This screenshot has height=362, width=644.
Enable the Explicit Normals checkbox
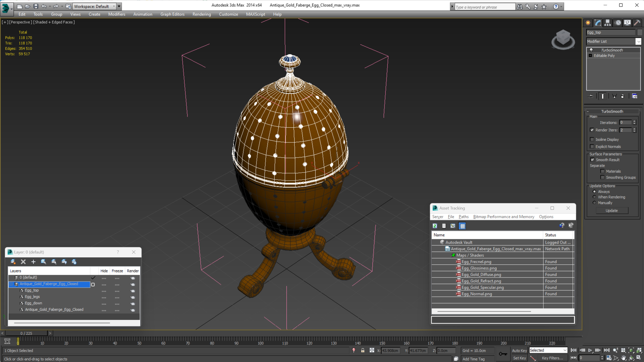pos(592,146)
